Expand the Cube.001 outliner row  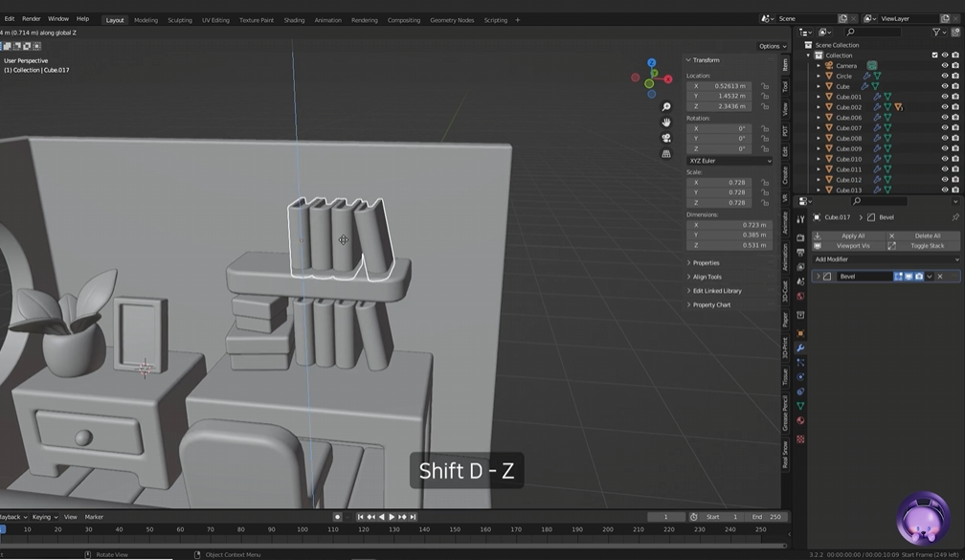(x=819, y=97)
